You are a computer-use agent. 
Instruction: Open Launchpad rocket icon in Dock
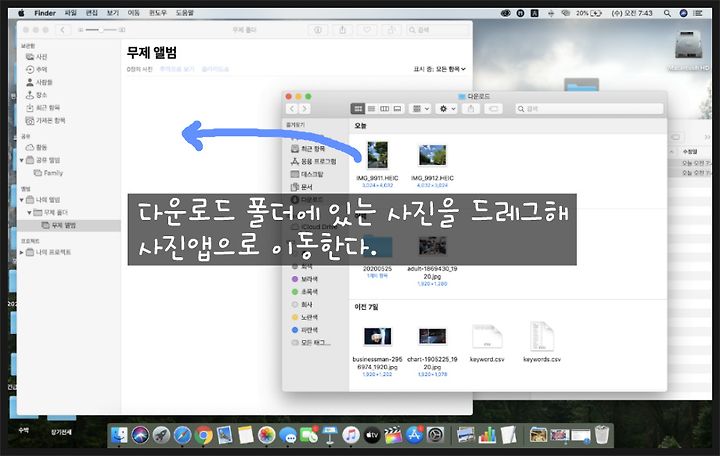coord(161,434)
